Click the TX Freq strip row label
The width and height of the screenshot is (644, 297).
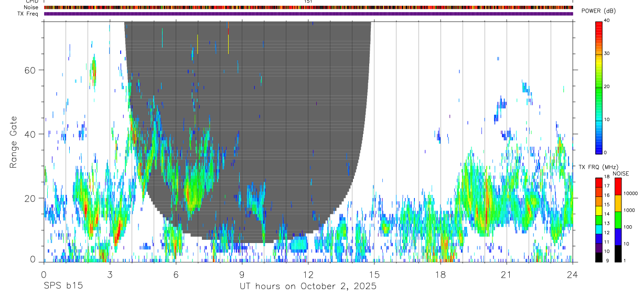(x=28, y=14)
